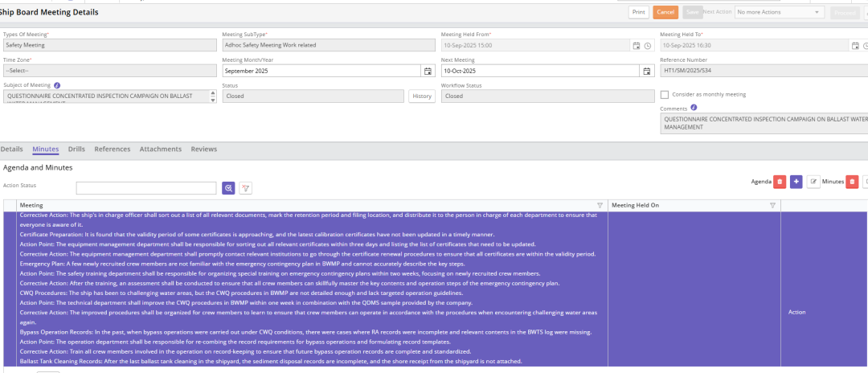Image resolution: width=868 pixels, height=373 pixels.
Task: Click the Print button
Action: click(639, 12)
